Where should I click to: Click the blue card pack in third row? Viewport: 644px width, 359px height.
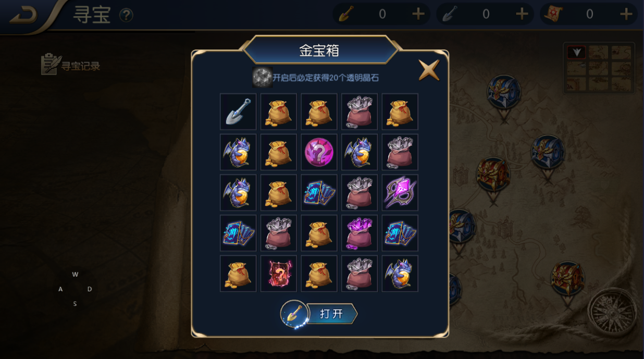[x=319, y=192]
